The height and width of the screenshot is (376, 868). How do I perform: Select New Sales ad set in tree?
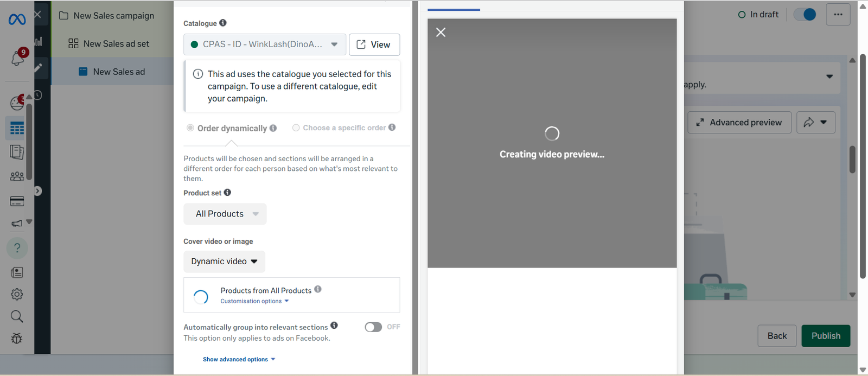pos(116,44)
